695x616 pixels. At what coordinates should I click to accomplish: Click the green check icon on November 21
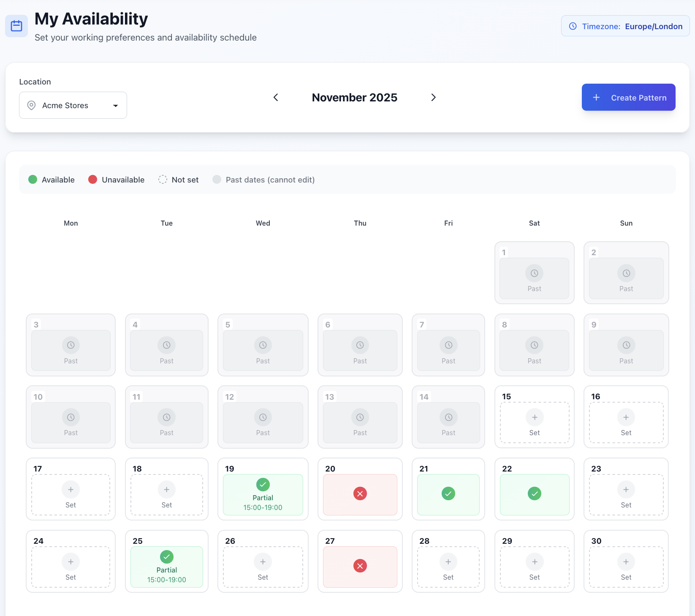pyautogui.click(x=448, y=493)
